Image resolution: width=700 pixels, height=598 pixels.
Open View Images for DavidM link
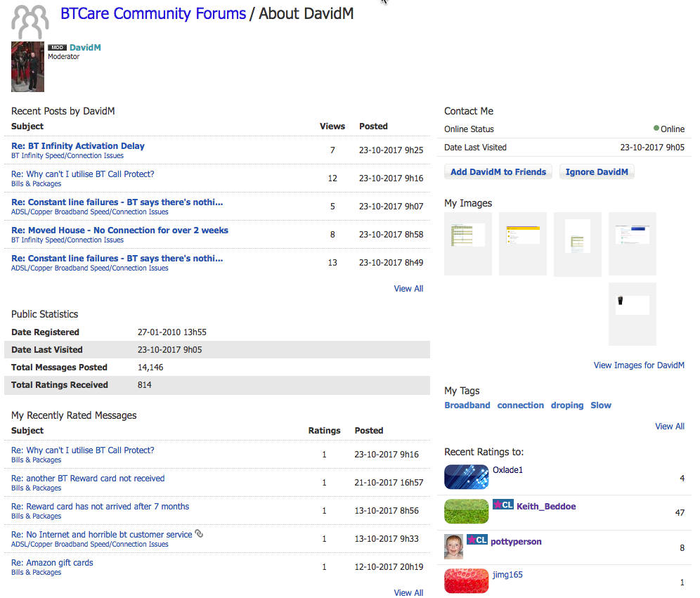[639, 365]
